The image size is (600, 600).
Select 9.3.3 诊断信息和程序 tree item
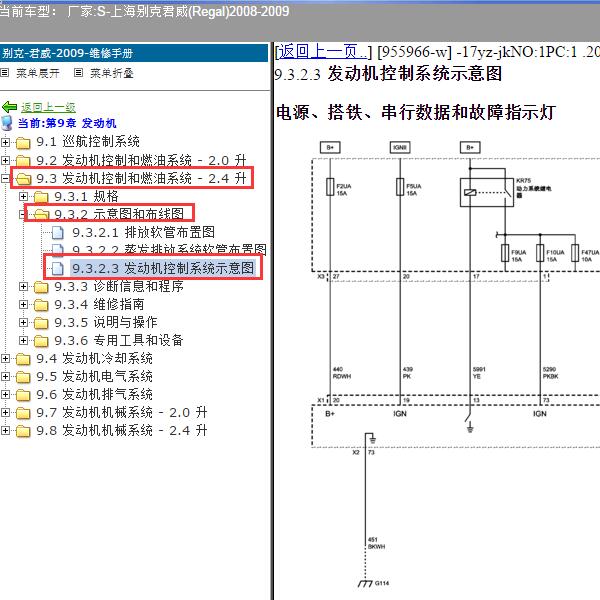[x=119, y=286]
